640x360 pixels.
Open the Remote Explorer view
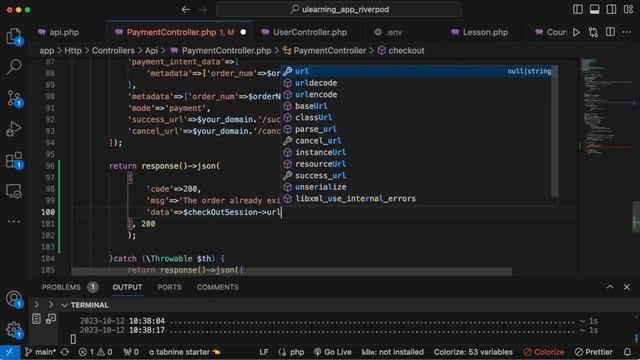point(14,191)
